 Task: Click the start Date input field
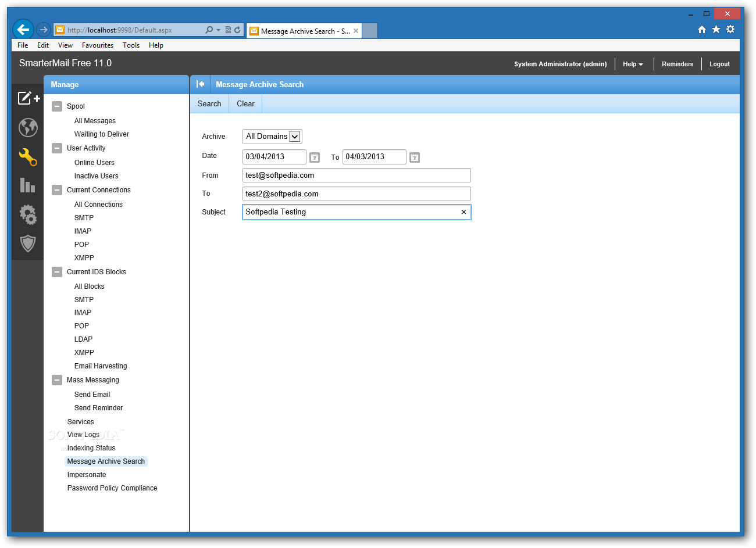tap(274, 157)
